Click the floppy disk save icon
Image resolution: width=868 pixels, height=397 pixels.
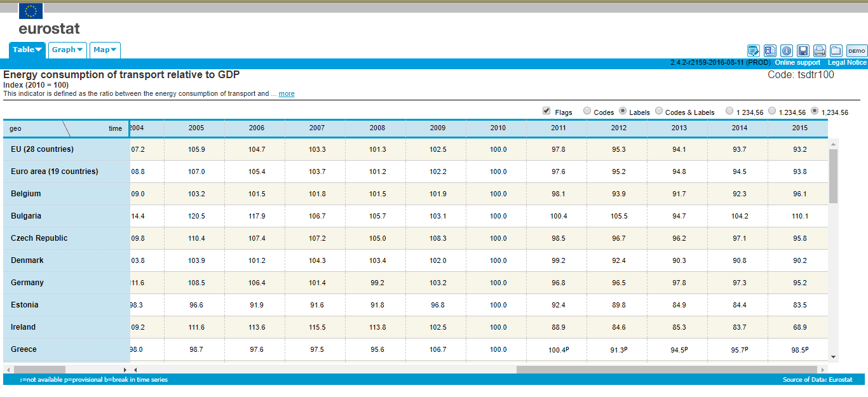(x=803, y=51)
